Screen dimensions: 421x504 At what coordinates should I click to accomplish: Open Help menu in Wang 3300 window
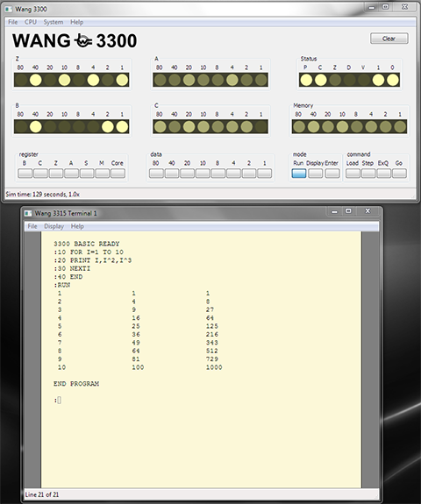point(77,22)
